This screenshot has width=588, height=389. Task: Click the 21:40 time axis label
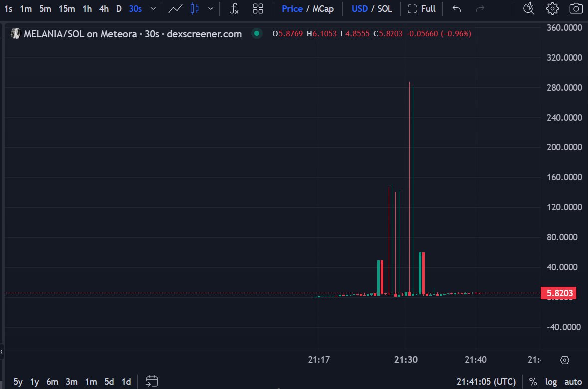[475, 360]
